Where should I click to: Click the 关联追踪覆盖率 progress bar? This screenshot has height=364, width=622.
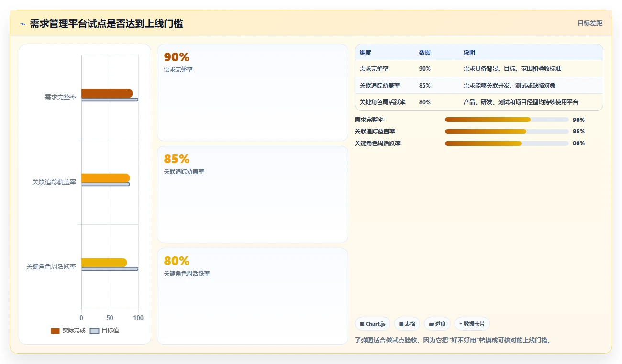pyautogui.click(x=507, y=132)
